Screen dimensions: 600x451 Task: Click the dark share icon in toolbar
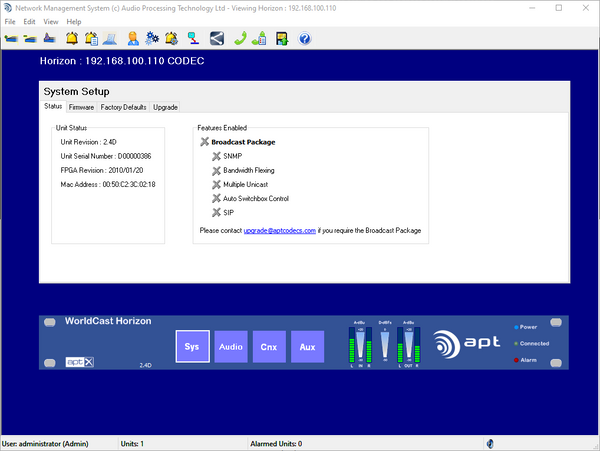(217, 38)
